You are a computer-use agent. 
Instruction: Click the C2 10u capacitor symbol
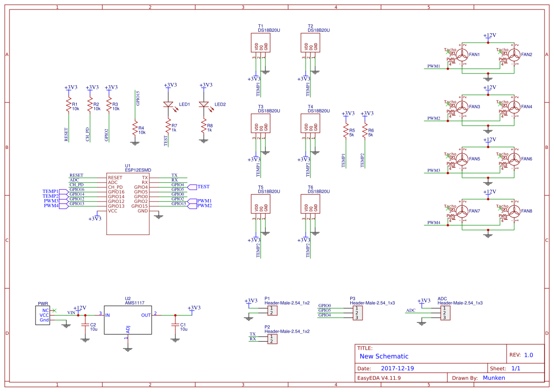tap(84, 326)
